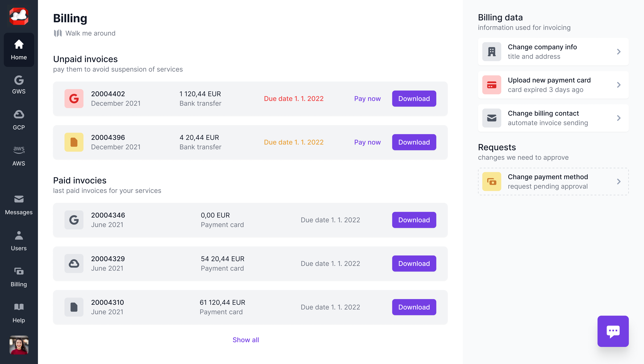Screen dimensions: 644x364
Task: Open Change payment method request
Action: (x=553, y=182)
